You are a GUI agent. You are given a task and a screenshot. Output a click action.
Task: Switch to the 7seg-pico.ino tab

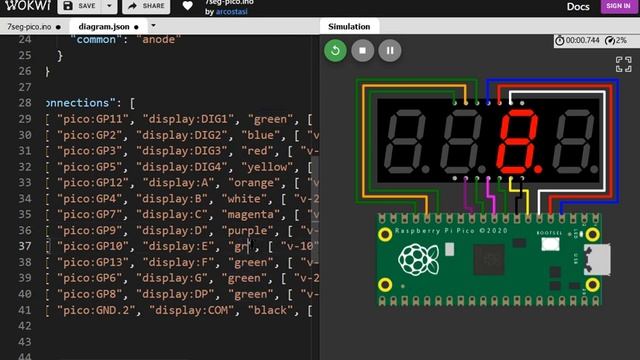(x=29, y=27)
